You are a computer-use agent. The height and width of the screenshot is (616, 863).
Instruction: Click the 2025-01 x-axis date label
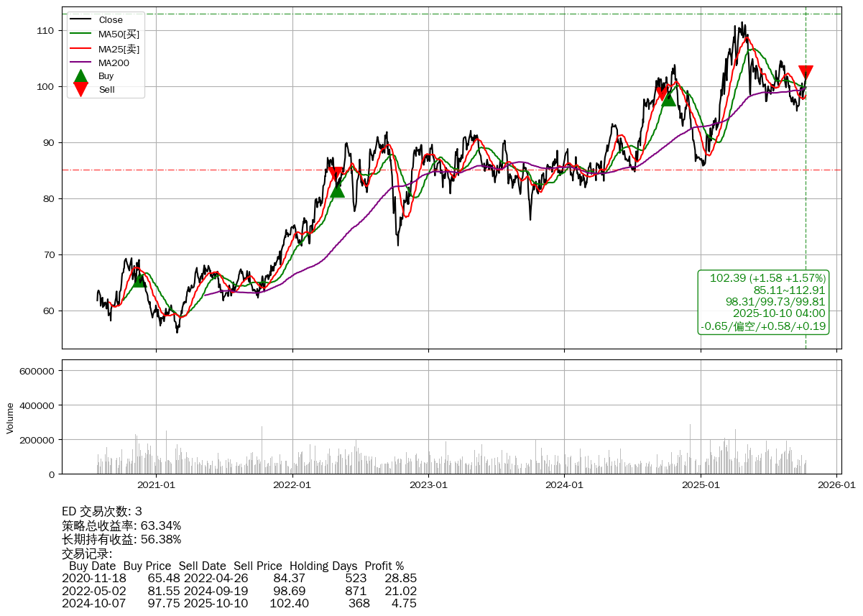[x=701, y=485]
